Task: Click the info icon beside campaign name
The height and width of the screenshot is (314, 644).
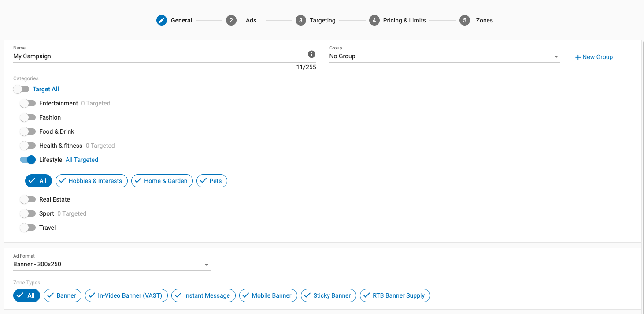Action: [x=311, y=54]
